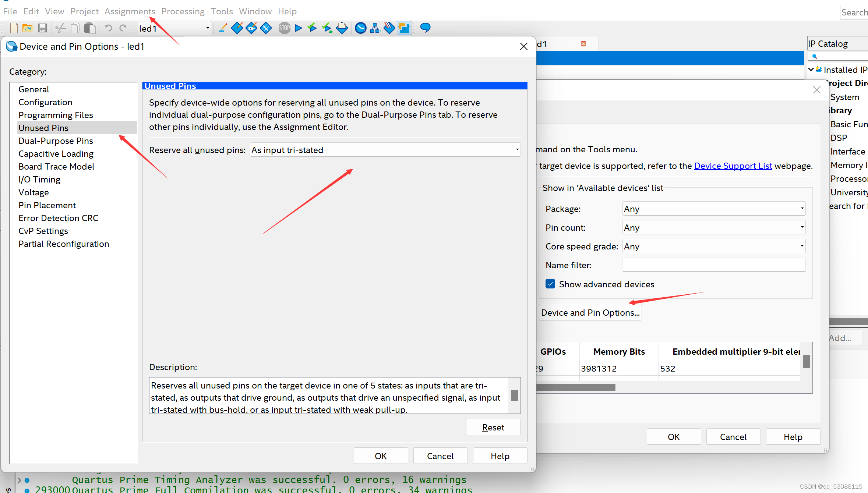Select the Capacitive Loading category
The image size is (868, 493).
tap(56, 154)
